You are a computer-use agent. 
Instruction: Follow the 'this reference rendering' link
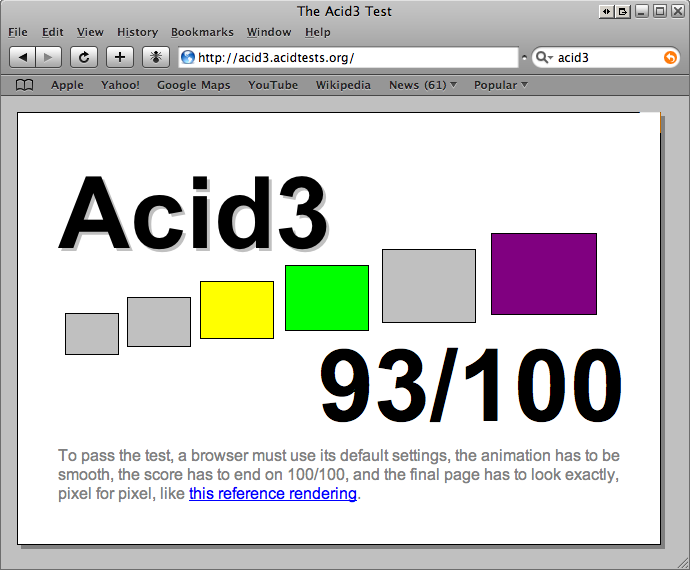(272, 494)
